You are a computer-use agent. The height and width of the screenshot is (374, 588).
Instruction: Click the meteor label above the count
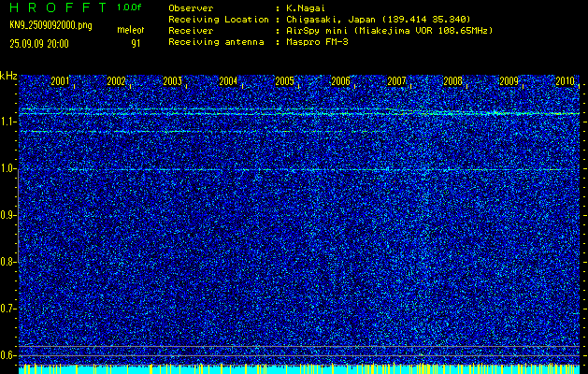coord(131,30)
